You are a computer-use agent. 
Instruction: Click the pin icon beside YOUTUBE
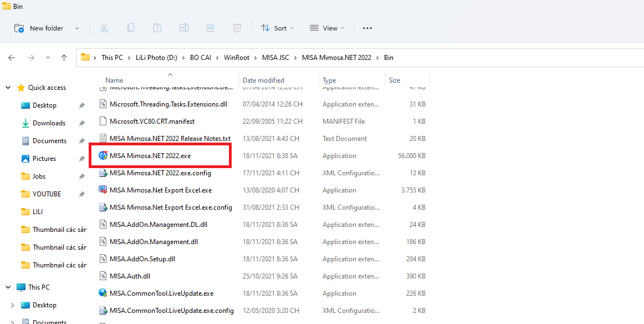tap(81, 194)
